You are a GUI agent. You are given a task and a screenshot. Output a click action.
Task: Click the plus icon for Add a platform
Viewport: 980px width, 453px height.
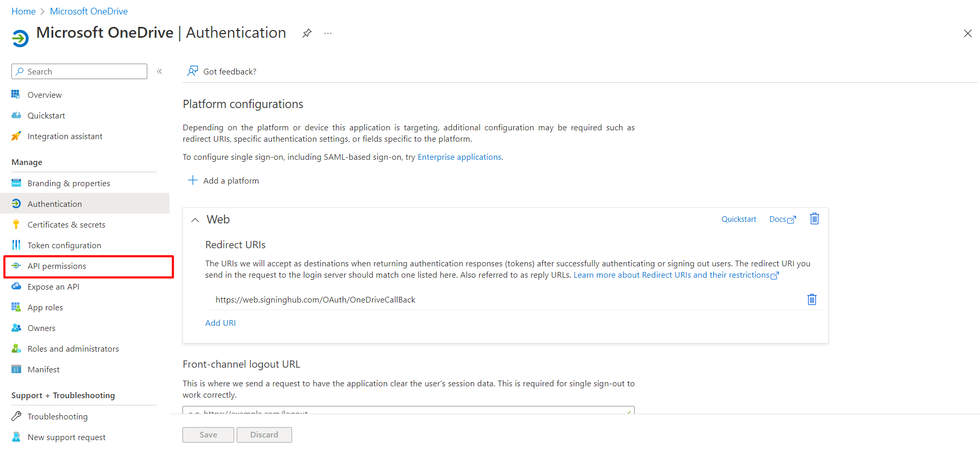pos(193,180)
